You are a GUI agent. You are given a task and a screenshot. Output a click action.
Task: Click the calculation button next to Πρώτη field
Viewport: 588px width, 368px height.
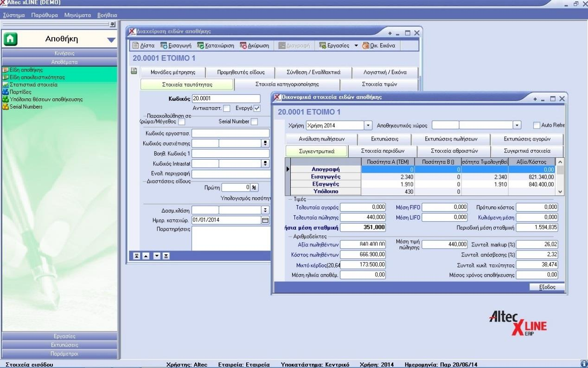tap(254, 187)
